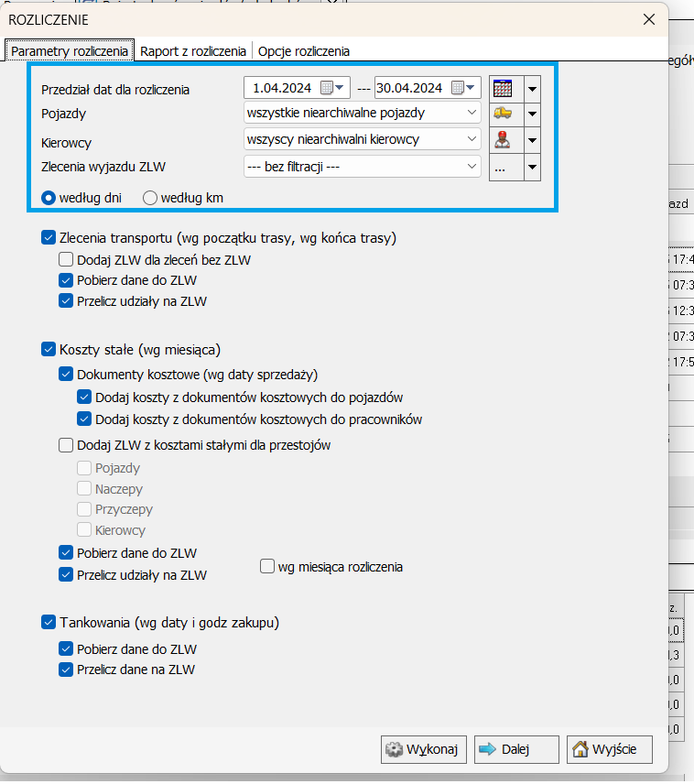Click the truck icon next to Pojazdy
The width and height of the screenshot is (694, 784).
[x=502, y=114]
